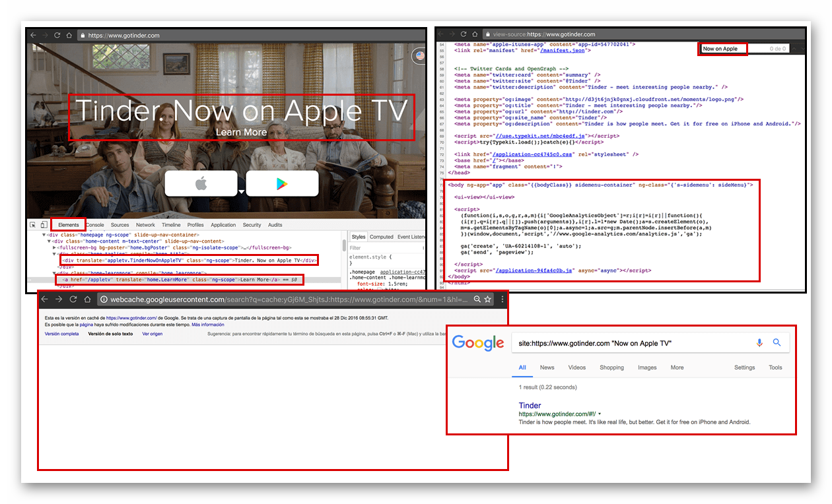Select the Styles tab in the DevTools sidebar
The height and width of the screenshot is (504, 832).
[x=359, y=237]
